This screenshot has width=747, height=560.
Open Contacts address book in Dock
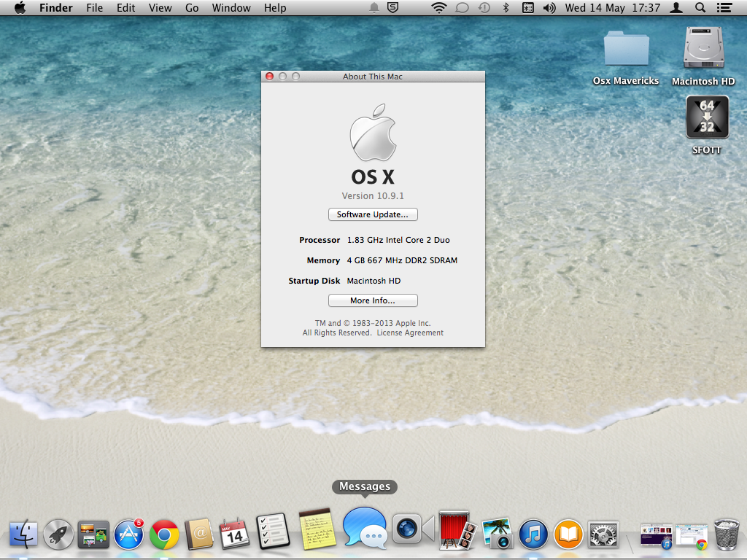pos(199,534)
